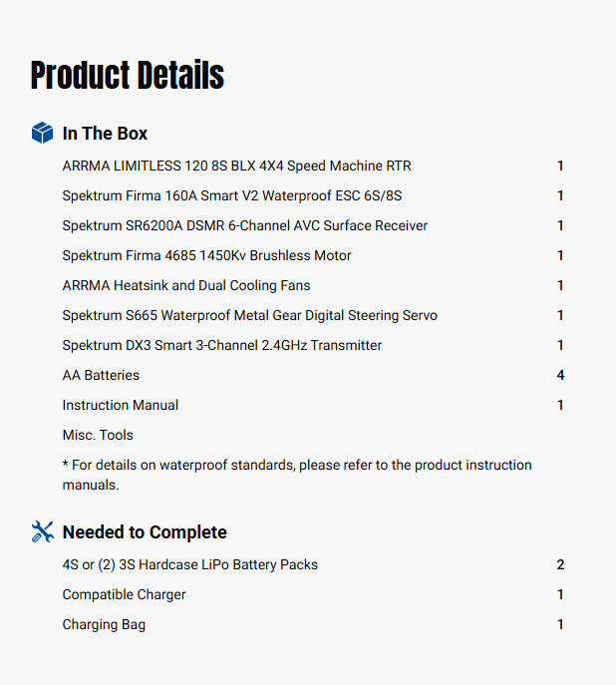The image size is (616, 685).
Task: Select the In The Box section title
Action: tap(105, 134)
